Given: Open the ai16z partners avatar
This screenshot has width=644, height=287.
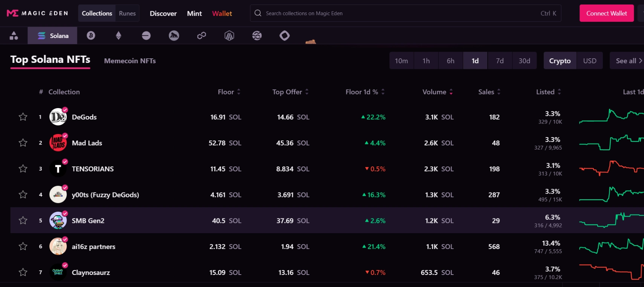Looking at the screenshot, I should 58,246.
